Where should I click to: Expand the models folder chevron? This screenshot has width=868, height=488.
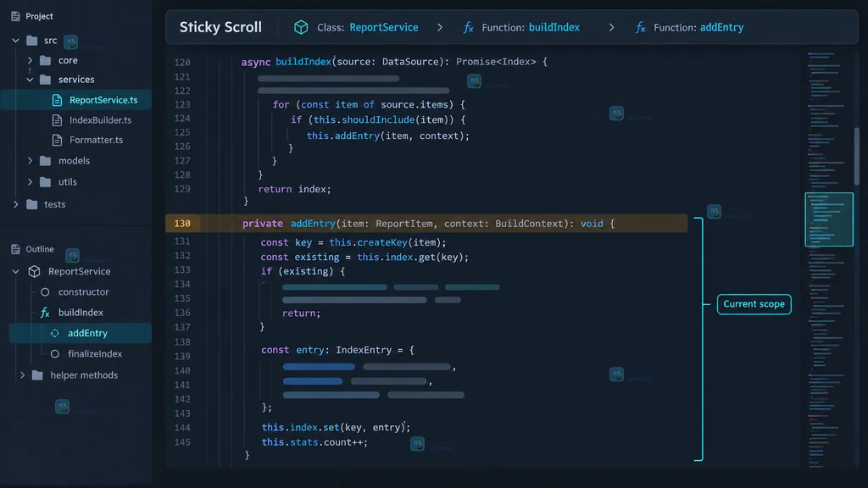[30, 161]
